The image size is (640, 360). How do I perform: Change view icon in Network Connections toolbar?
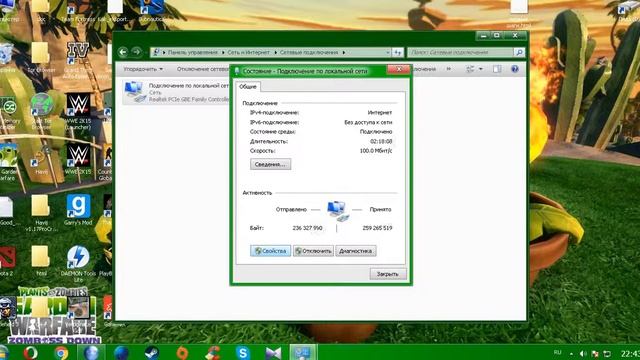click(x=470, y=69)
